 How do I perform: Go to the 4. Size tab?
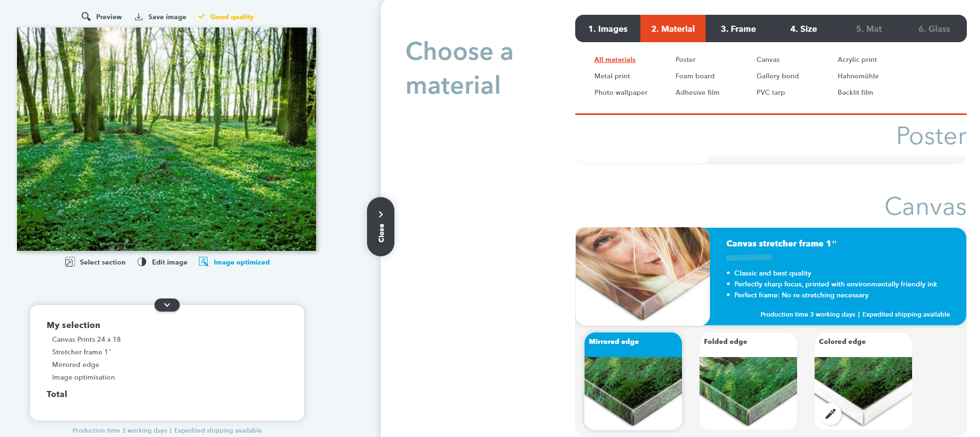click(803, 28)
